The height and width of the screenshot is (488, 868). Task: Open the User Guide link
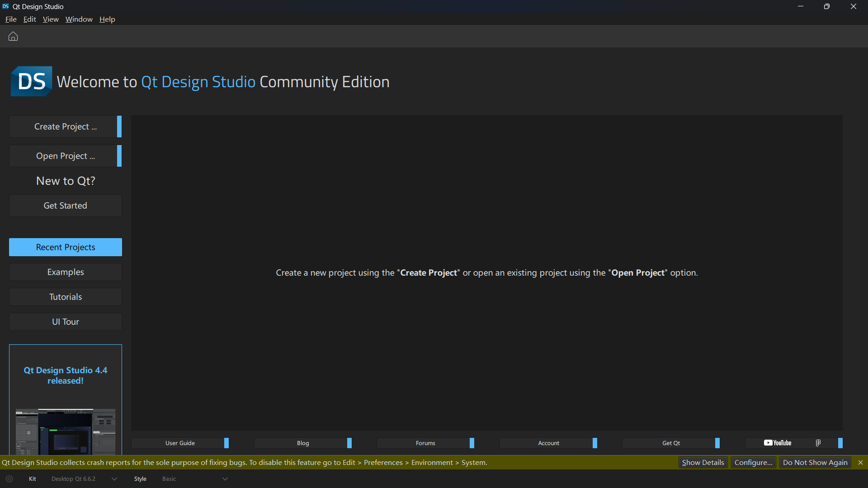pyautogui.click(x=180, y=443)
